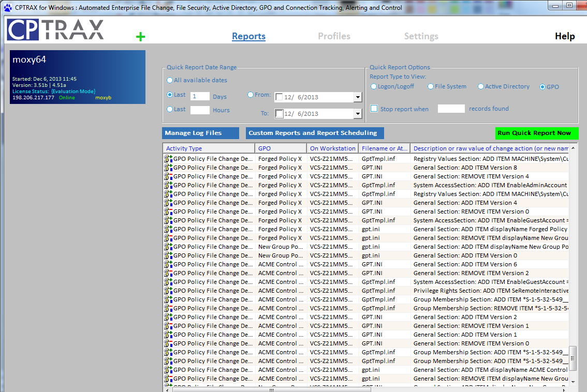Click the CPTRAX logo image

point(55,30)
